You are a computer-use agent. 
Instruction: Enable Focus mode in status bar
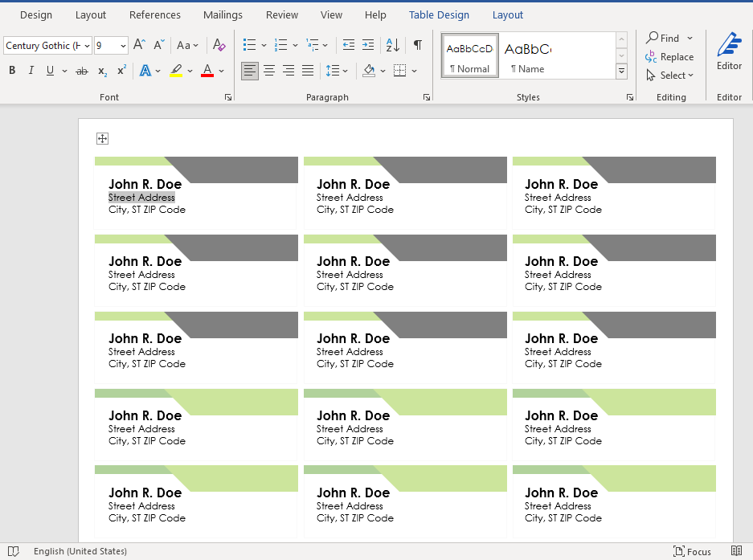pyautogui.click(x=692, y=552)
